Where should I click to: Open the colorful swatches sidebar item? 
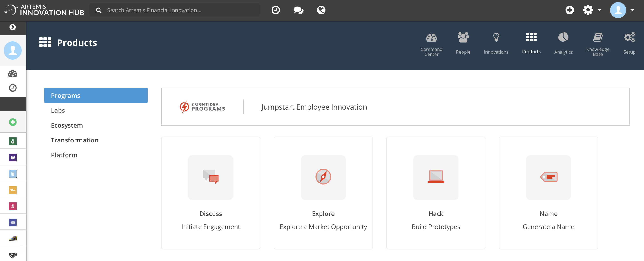tap(13, 238)
